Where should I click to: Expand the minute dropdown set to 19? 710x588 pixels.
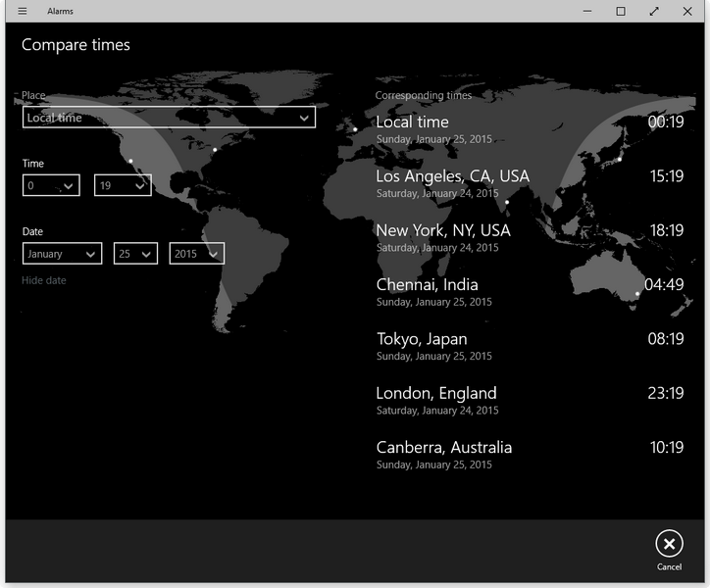123,185
